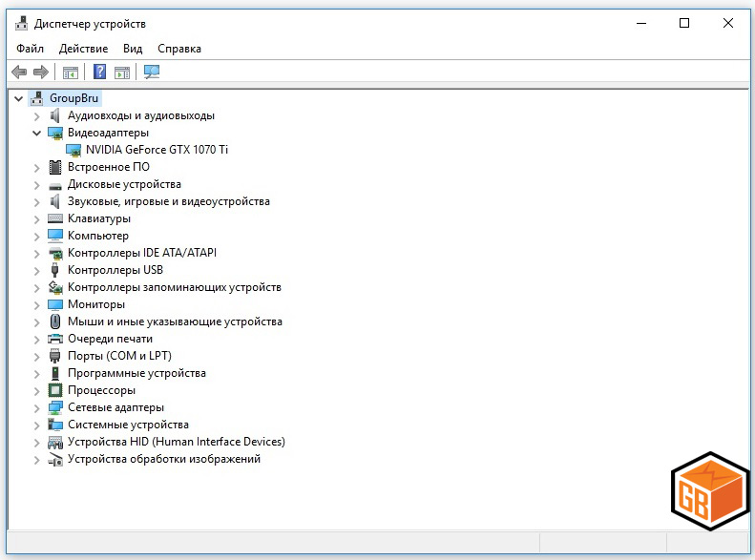Click the Компьютер monitor icon
This screenshot has height=560, width=755.
pyautogui.click(x=55, y=236)
